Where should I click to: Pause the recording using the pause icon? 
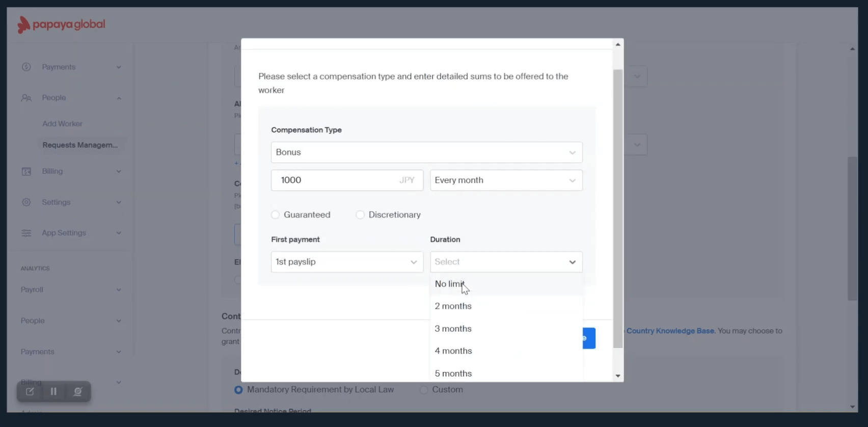click(53, 391)
